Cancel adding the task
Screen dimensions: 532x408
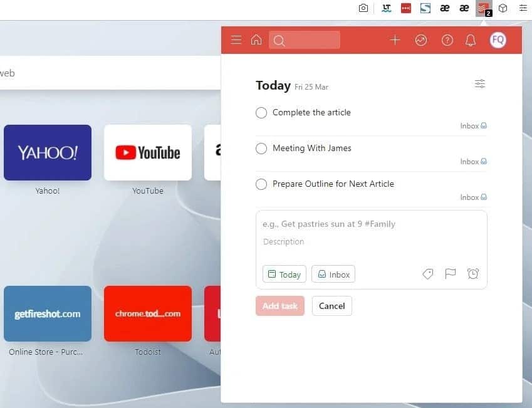tap(332, 306)
